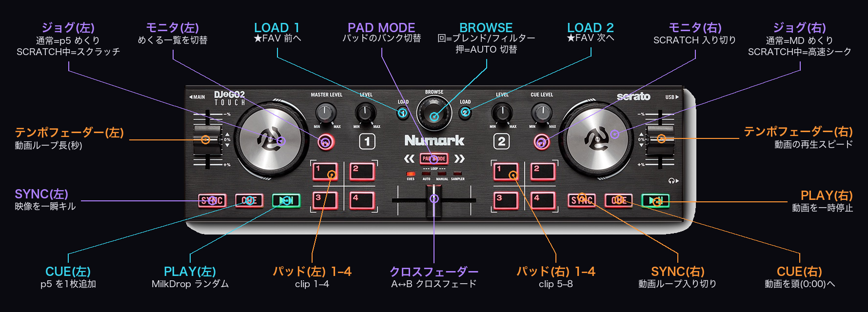Click the 'ジョグ(右)' heading

point(800,28)
